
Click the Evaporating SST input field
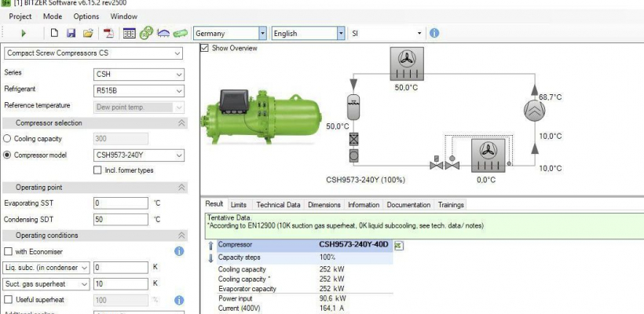tap(121, 203)
